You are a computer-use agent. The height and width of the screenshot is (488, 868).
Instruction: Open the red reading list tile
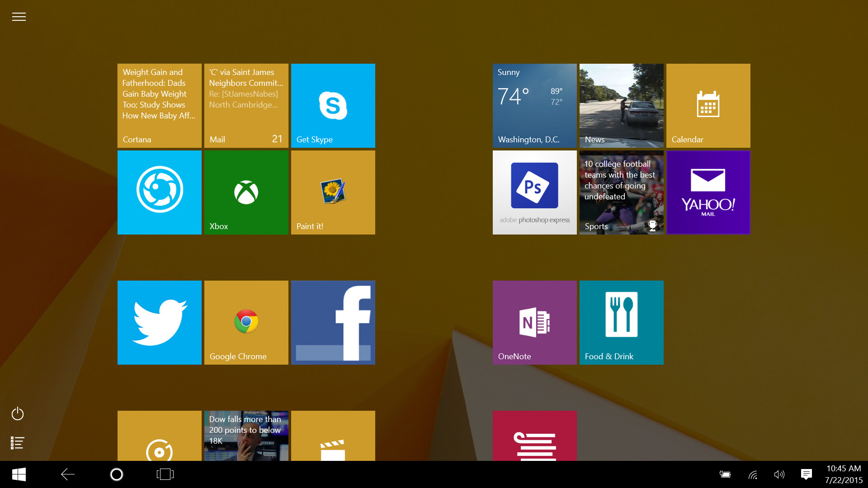click(535, 436)
